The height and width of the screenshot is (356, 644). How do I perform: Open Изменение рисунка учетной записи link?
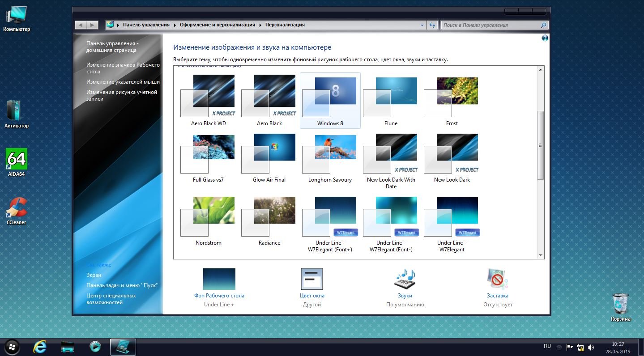(122, 95)
